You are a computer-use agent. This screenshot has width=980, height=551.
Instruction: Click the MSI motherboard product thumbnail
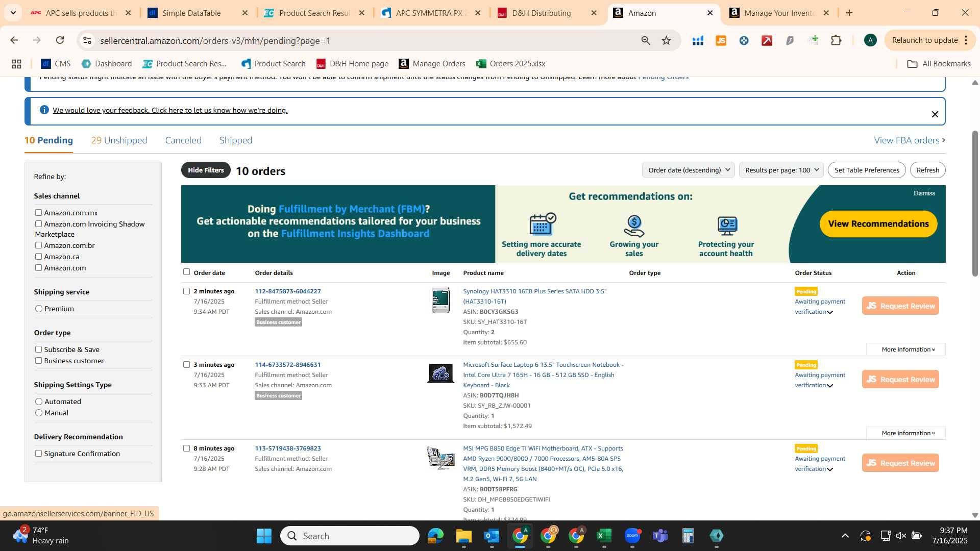pyautogui.click(x=440, y=458)
